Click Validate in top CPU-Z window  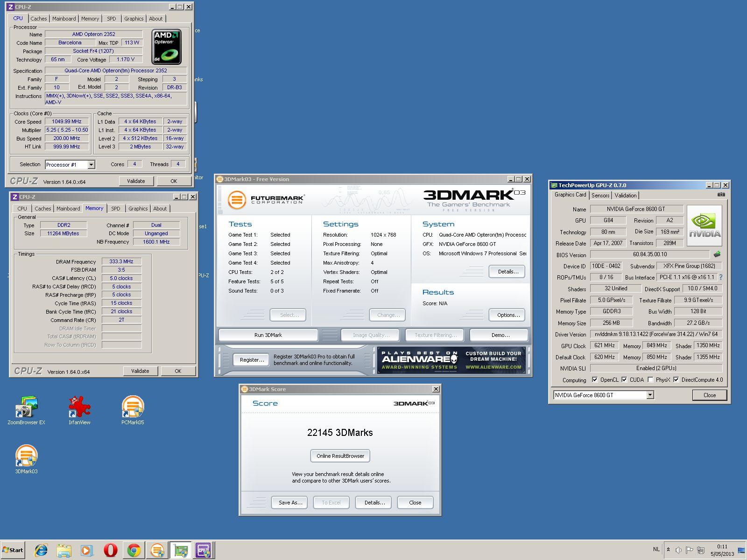(x=136, y=181)
